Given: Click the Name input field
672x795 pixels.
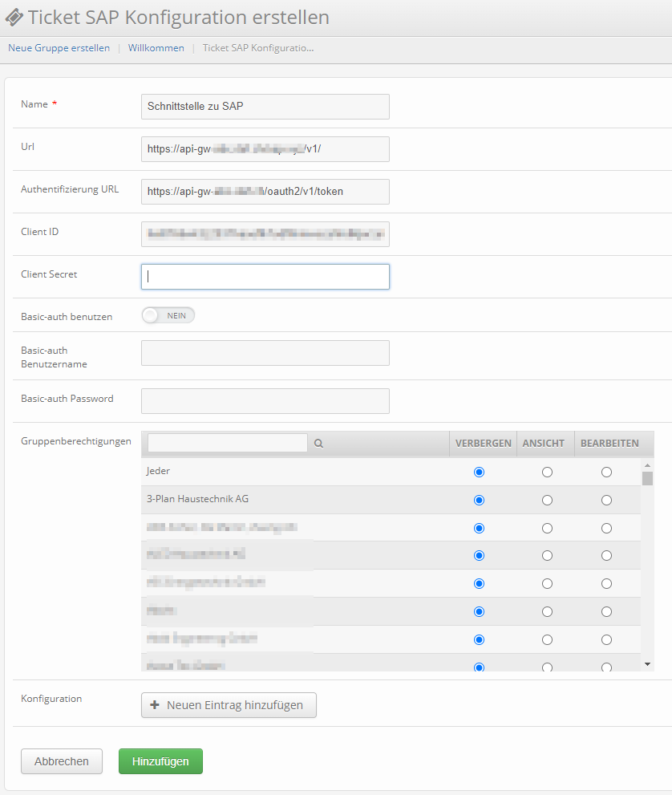Looking at the screenshot, I should (x=265, y=107).
